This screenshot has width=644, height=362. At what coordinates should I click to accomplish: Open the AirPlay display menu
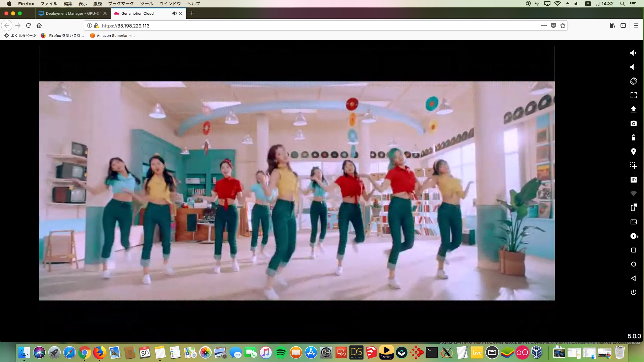pos(547,4)
